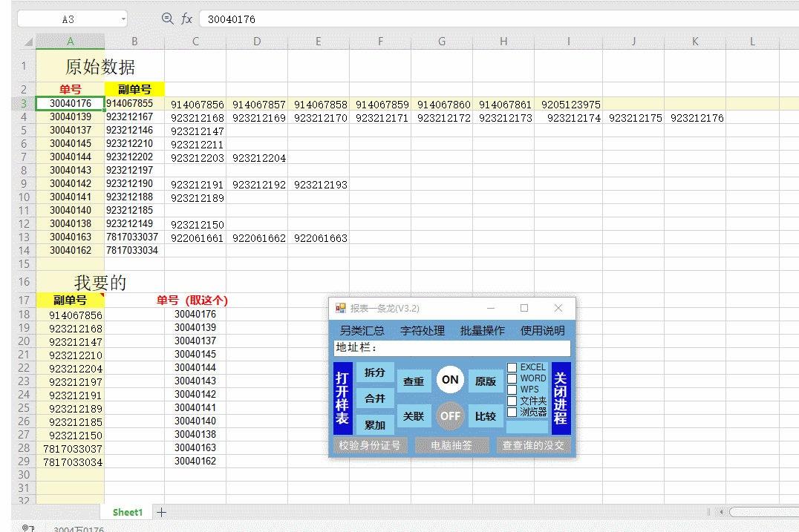Select column I header
799x532 pixels.
click(x=568, y=42)
